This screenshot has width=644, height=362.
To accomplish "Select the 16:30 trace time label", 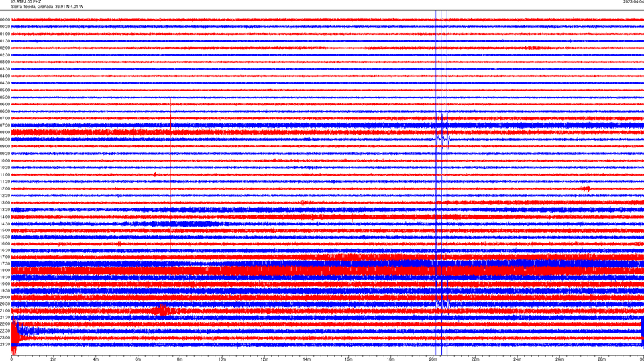I will pyautogui.click(x=5, y=250).
